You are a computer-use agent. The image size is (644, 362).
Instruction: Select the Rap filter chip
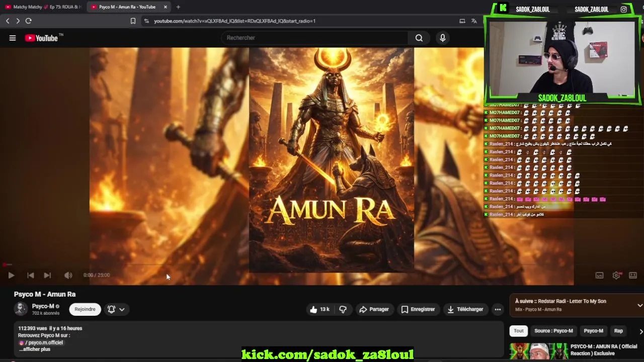618,331
